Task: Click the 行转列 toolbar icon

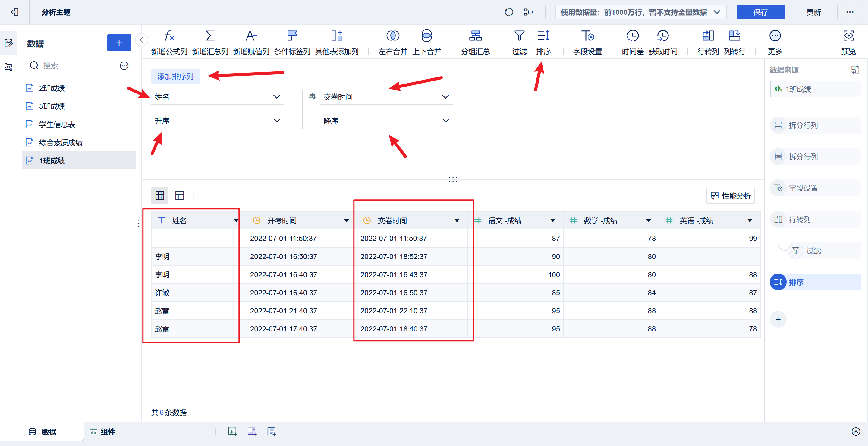Action: click(x=708, y=36)
